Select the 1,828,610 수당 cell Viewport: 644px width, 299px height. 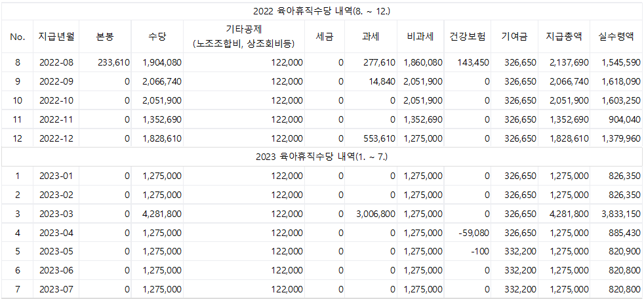[x=157, y=138]
